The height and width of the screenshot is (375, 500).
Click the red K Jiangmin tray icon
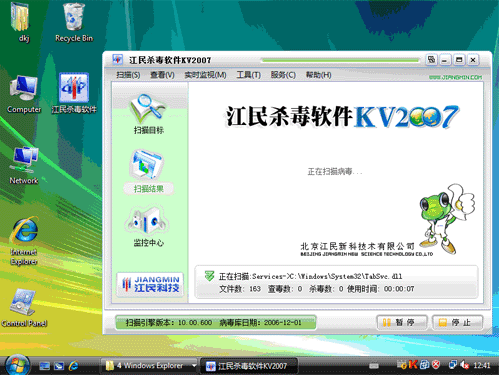click(x=413, y=365)
